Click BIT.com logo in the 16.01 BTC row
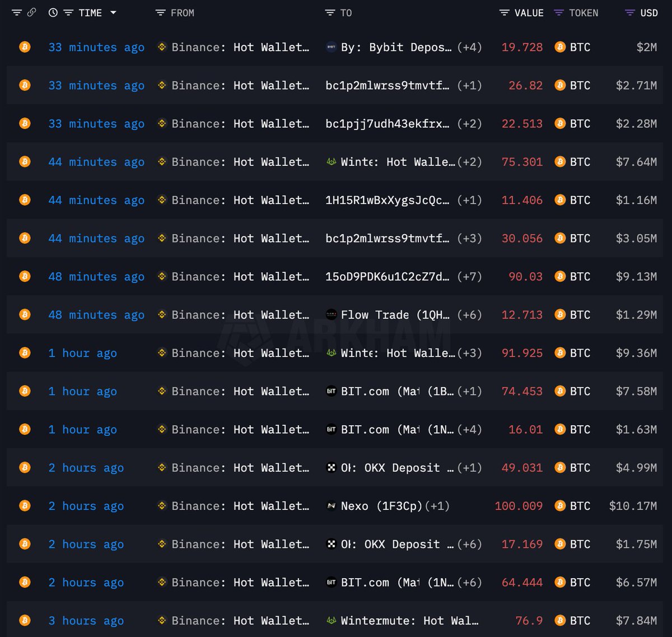This screenshot has height=637, width=672. pos(331,429)
